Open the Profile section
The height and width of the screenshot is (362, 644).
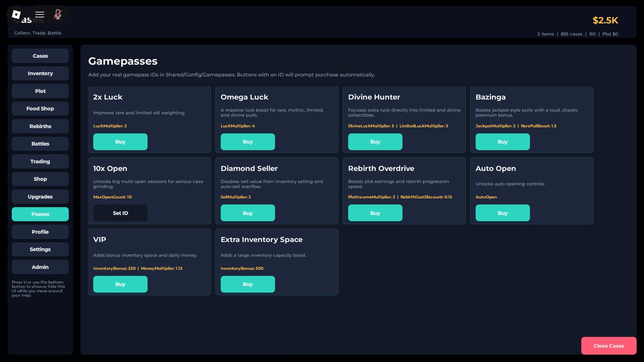[x=40, y=232]
